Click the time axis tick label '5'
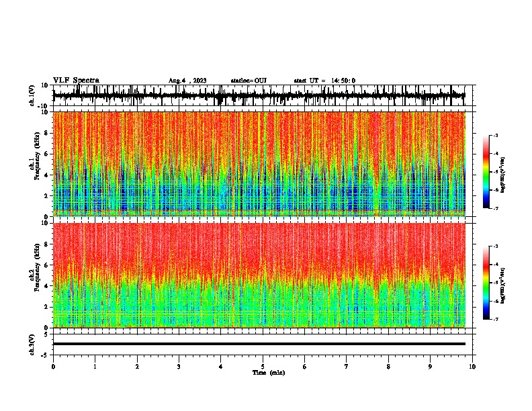Image resolution: width=532 pixels, height=411 pixels. [263, 367]
